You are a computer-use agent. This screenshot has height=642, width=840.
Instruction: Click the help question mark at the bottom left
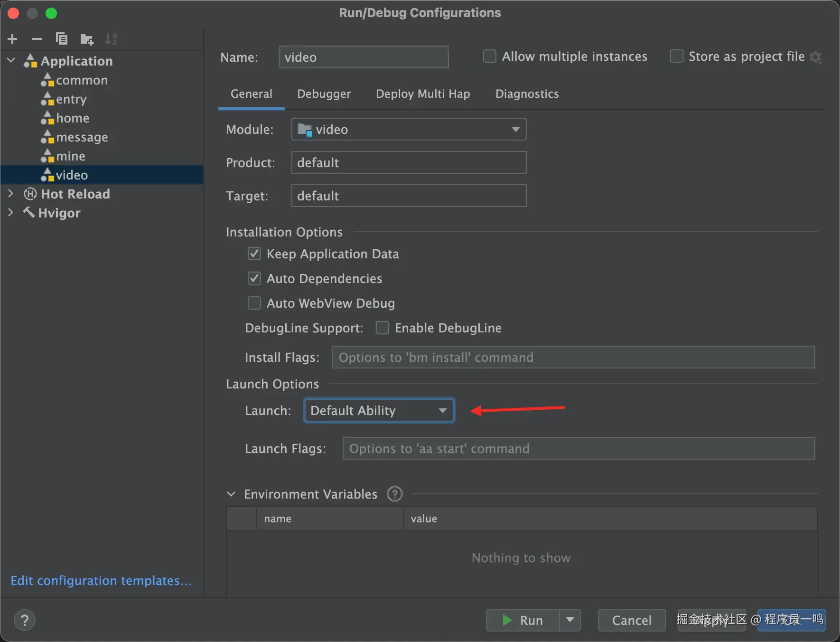(x=25, y=620)
